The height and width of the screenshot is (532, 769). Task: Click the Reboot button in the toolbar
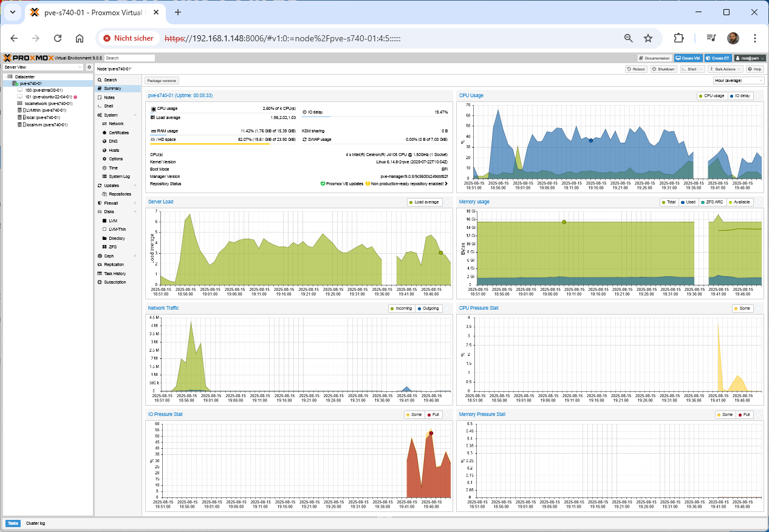636,69
